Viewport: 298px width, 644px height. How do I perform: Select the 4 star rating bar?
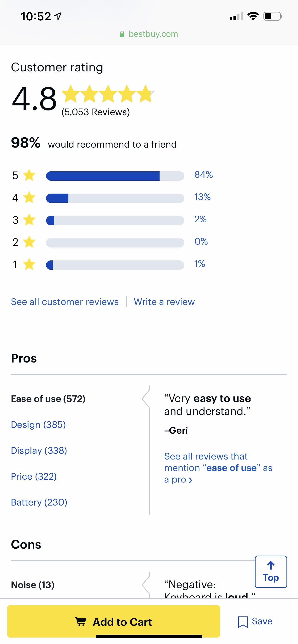(x=115, y=198)
